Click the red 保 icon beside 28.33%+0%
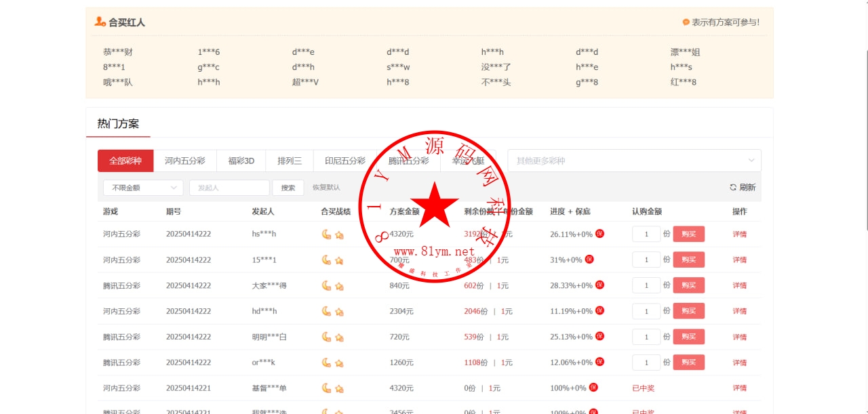The image size is (868, 414). [x=599, y=285]
